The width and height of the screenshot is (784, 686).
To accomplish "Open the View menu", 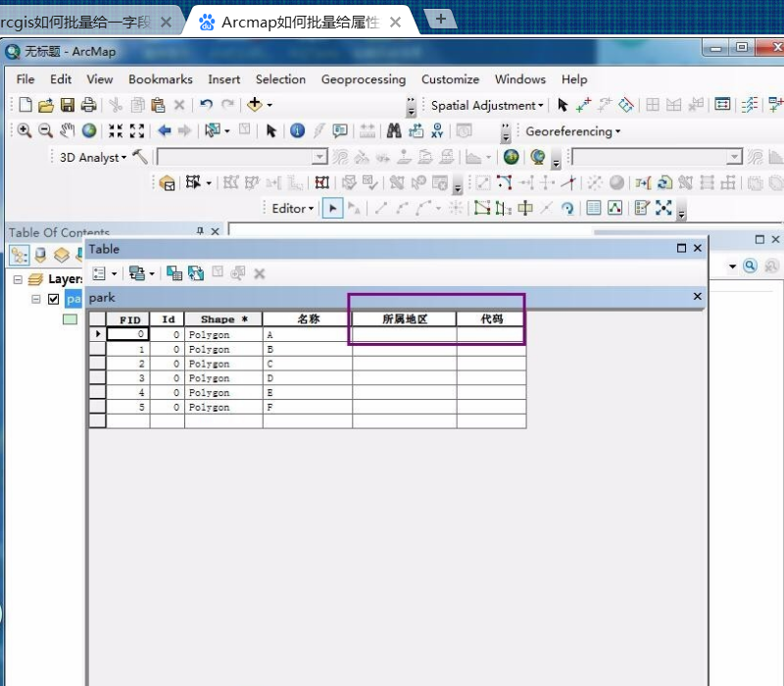I will point(100,79).
